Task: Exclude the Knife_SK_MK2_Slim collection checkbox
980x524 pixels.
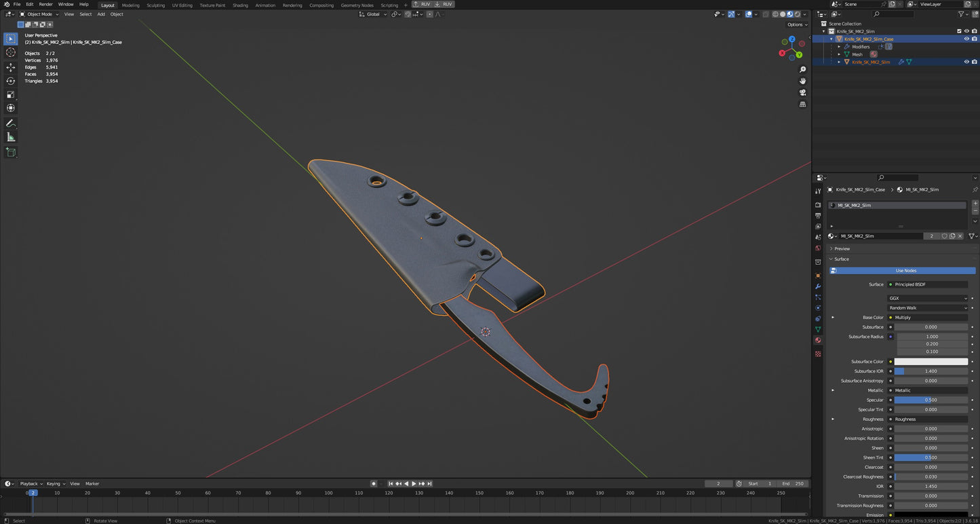Action: point(959,31)
